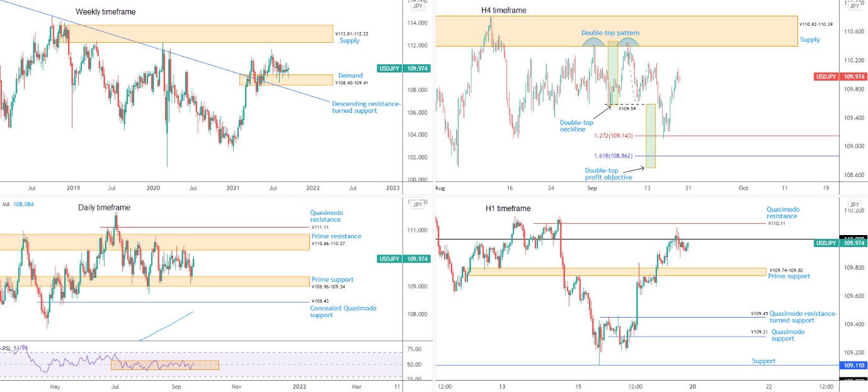Click the JPY currency badge on Daily chart

(x=417, y=204)
